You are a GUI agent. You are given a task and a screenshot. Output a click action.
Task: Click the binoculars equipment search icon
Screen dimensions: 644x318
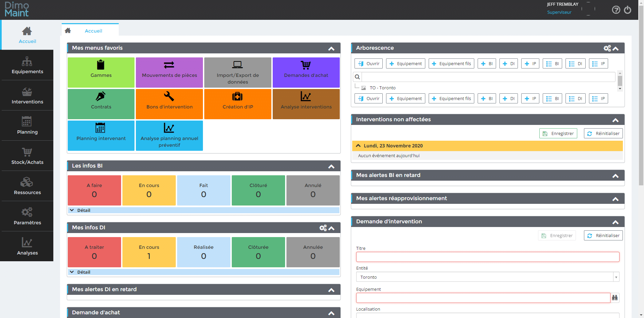pyautogui.click(x=614, y=298)
